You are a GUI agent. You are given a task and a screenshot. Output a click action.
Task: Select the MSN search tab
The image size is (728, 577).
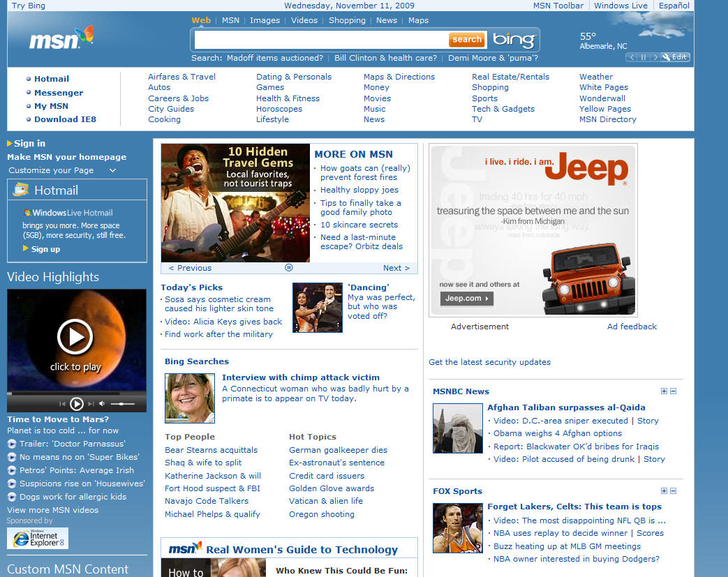231,20
